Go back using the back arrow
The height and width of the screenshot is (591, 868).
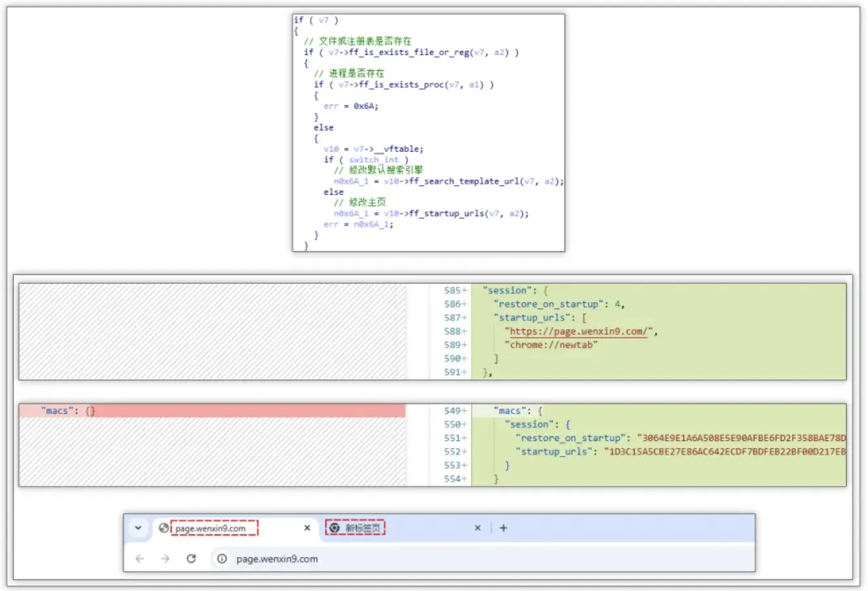point(140,559)
